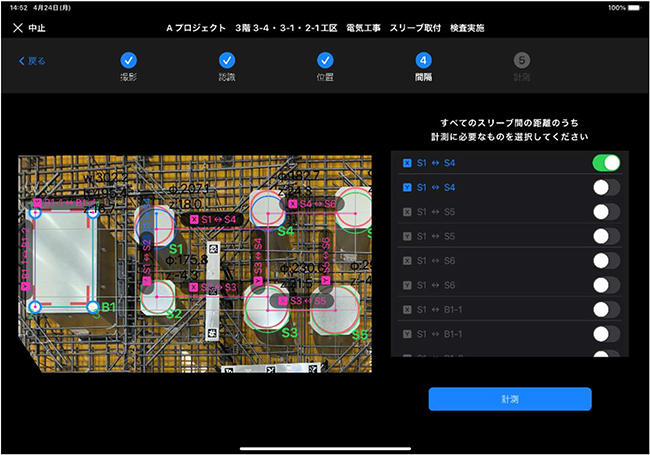The height and width of the screenshot is (455, 650).
Task: Tap the S1 ↔ S5 text in X row
Action: tap(436, 212)
